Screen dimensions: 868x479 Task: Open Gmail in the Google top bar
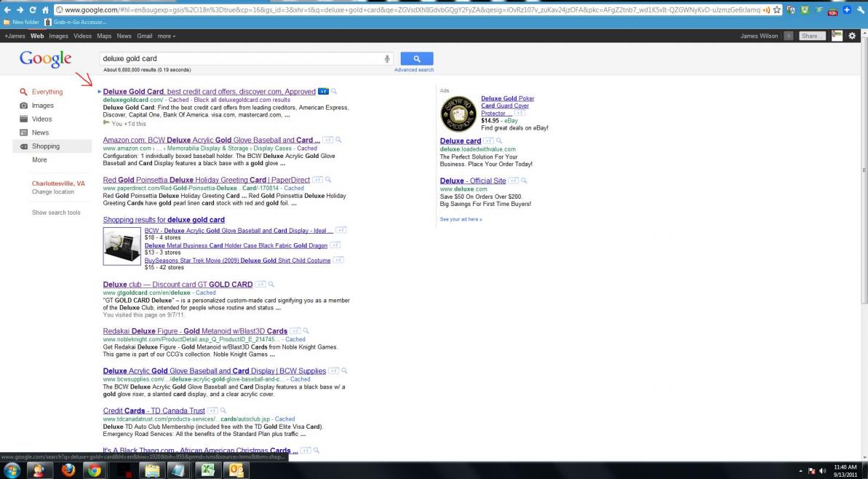tap(145, 36)
